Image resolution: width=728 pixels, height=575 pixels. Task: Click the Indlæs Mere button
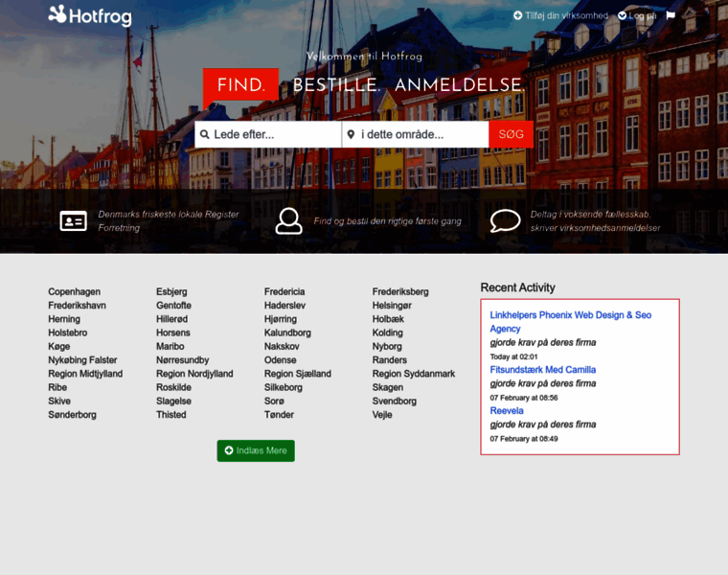coord(256,450)
